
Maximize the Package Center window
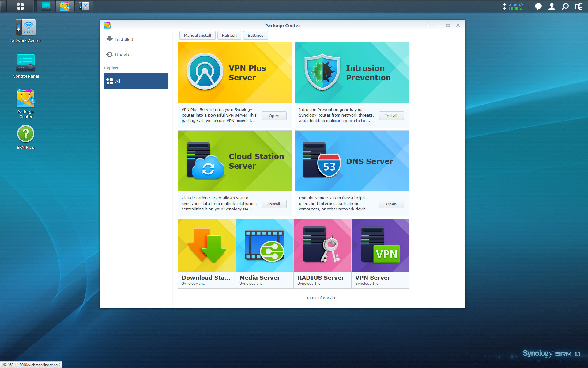(x=448, y=25)
